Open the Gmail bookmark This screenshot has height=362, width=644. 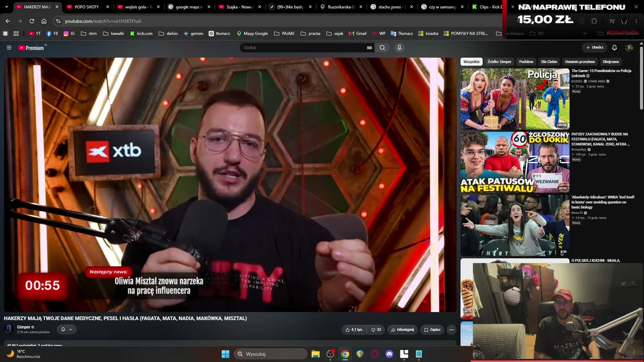(x=357, y=34)
